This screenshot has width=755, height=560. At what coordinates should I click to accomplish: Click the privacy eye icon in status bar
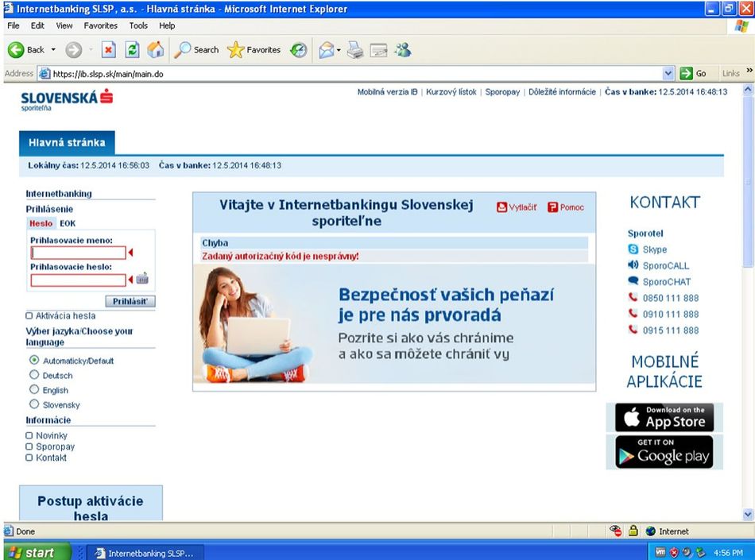pyautogui.click(x=616, y=531)
